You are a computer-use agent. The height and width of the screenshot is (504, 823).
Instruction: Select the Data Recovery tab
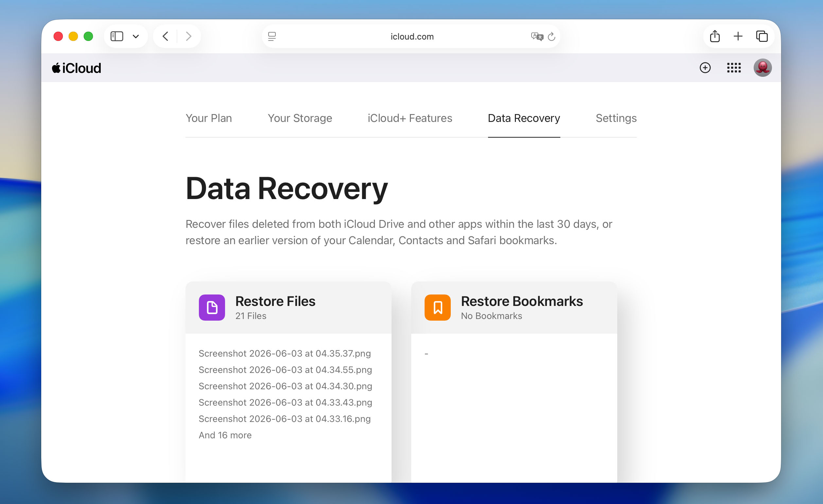(524, 118)
